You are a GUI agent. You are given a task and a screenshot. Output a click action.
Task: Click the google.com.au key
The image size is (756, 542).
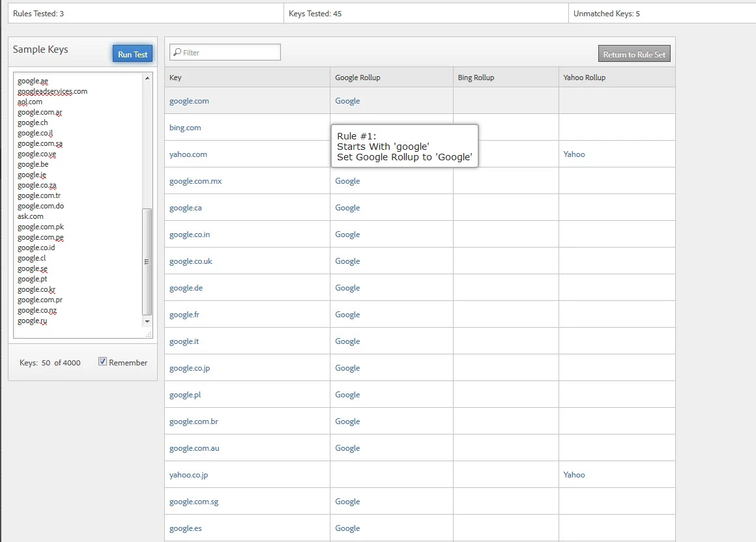[194, 448]
